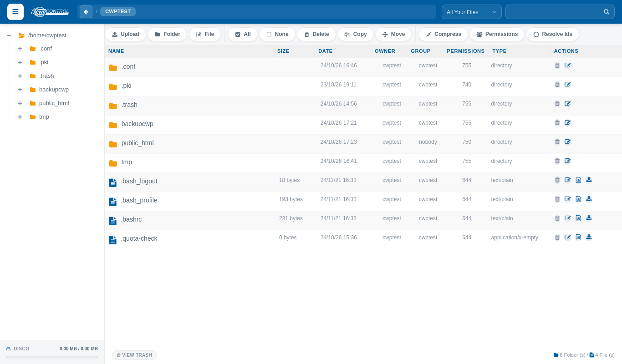Click the back arrow navigation button
622x364 pixels.
click(x=86, y=12)
